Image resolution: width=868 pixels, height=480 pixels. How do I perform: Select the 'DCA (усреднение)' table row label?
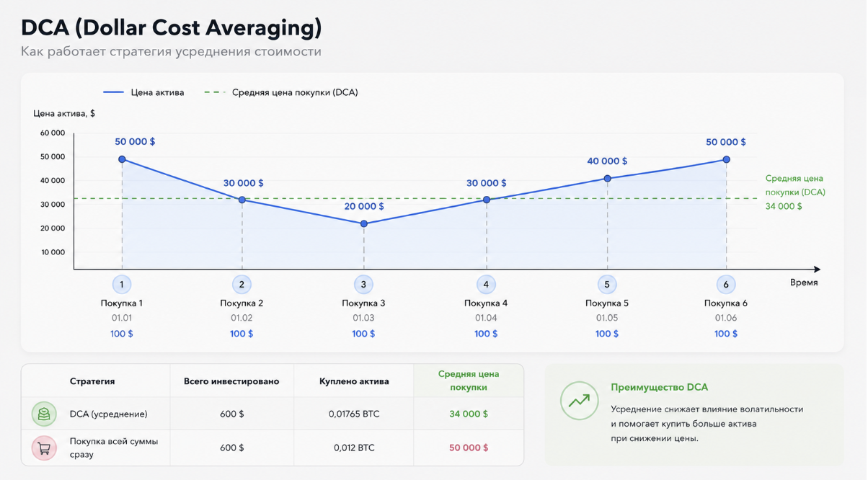pyautogui.click(x=108, y=414)
